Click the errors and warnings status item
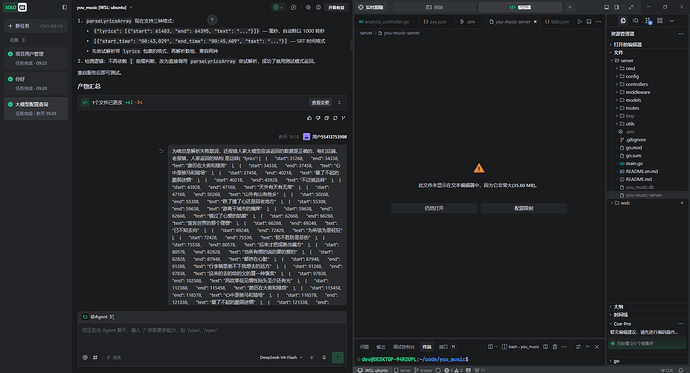The width and height of the screenshot is (690, 373). point(453,370)
